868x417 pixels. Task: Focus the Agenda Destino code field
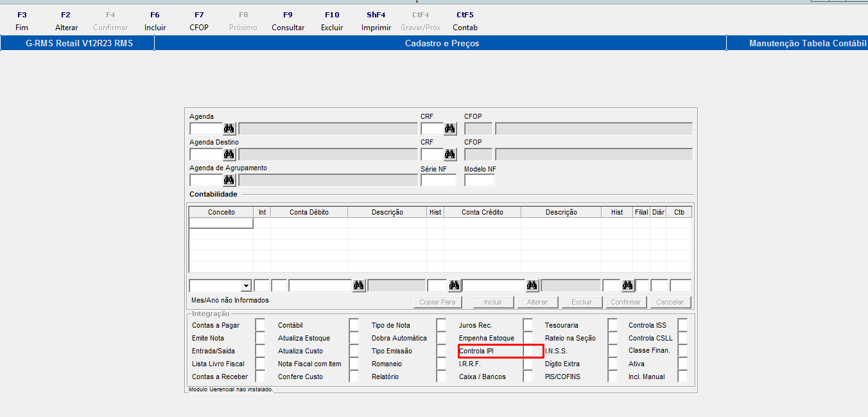pos(206,154)
